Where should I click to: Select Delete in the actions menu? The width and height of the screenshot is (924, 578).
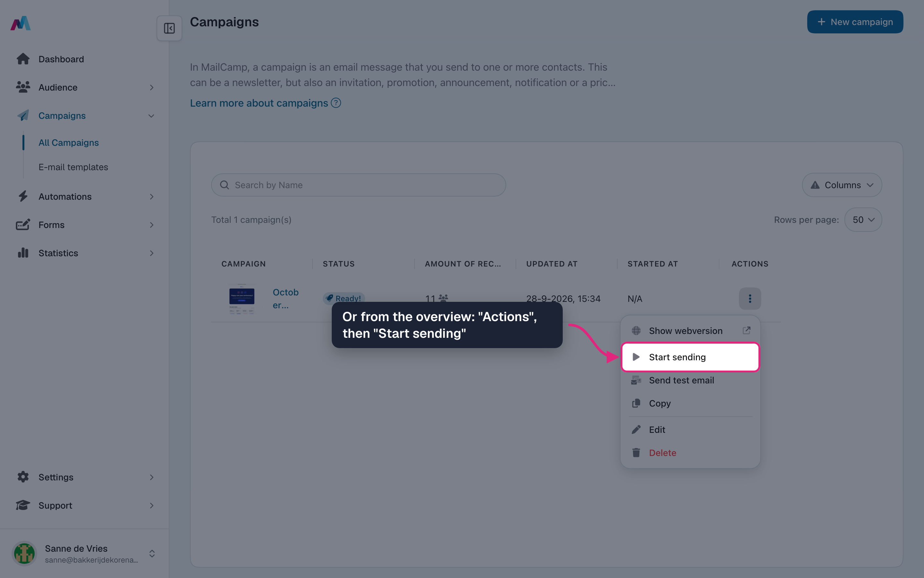click(690, 453)
